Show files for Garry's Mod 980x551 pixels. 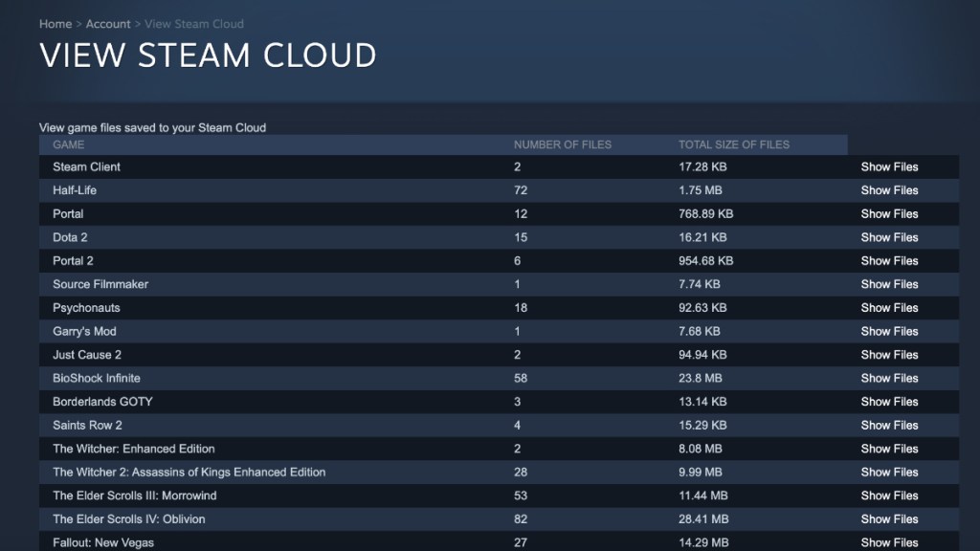click(x=889, y=332)
